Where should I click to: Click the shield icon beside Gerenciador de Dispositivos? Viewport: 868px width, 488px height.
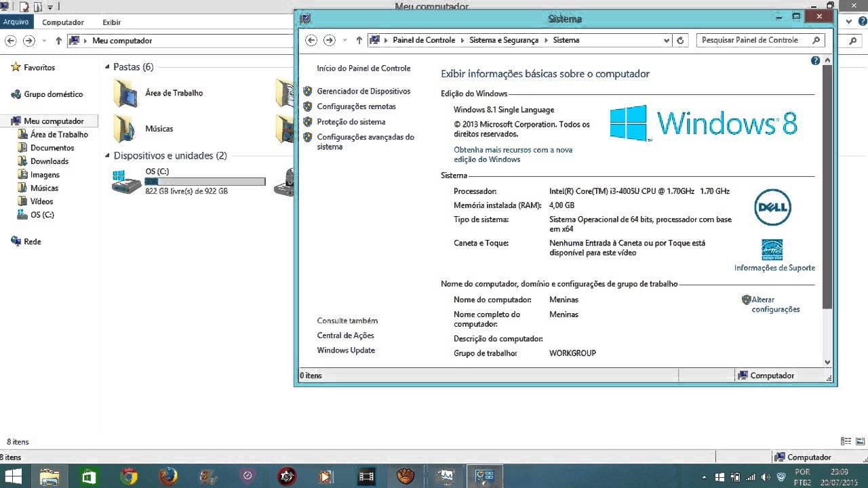pos(308,91)
